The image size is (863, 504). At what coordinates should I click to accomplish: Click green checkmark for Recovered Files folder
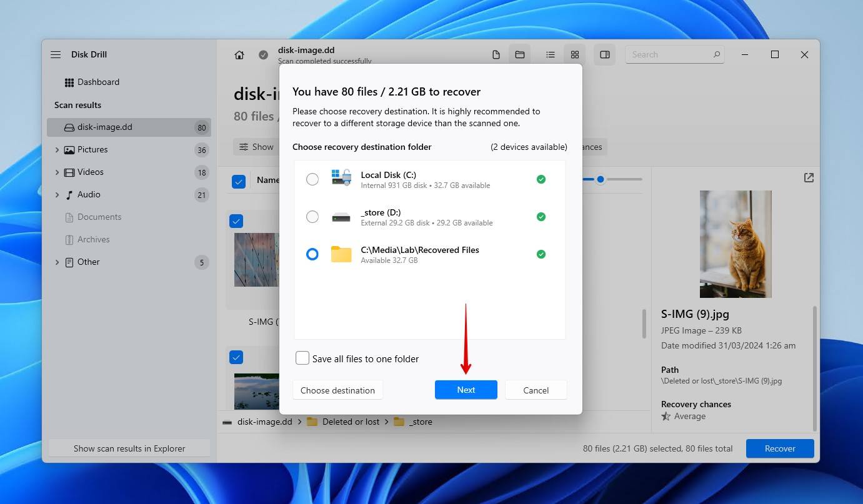541,254
